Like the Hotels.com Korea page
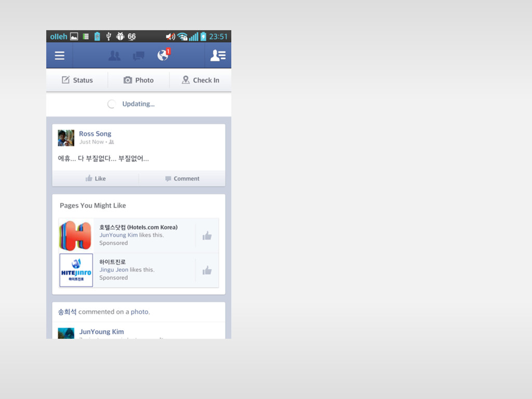This screenshot has width=532, height=399. pos(207,236)
